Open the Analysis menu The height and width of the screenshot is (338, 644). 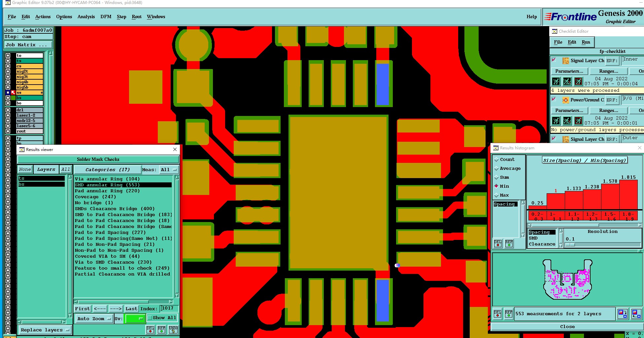(86, 17)
